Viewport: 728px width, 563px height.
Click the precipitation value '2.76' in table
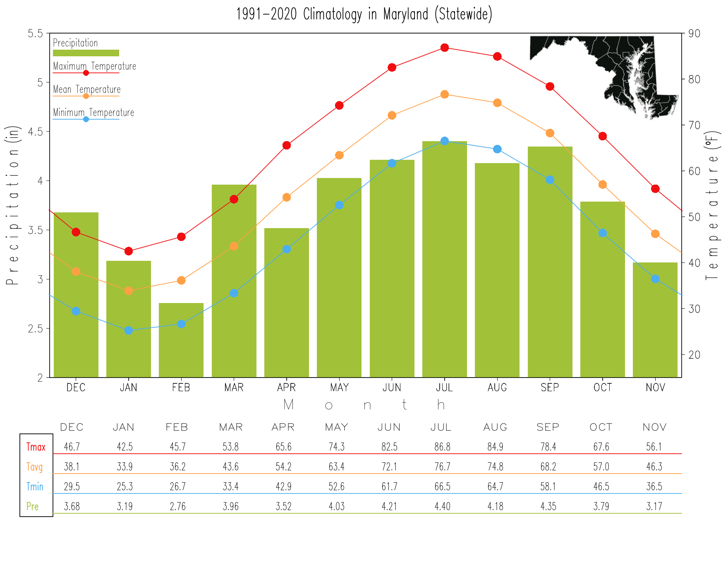178,506
